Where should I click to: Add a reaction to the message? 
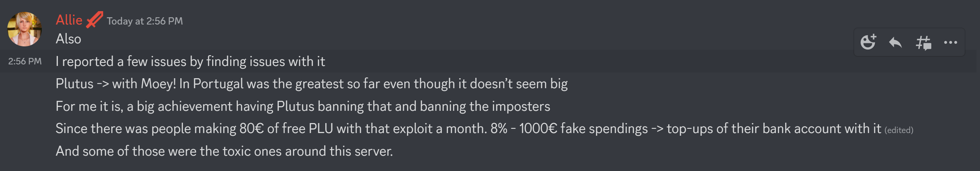(868, 42)
